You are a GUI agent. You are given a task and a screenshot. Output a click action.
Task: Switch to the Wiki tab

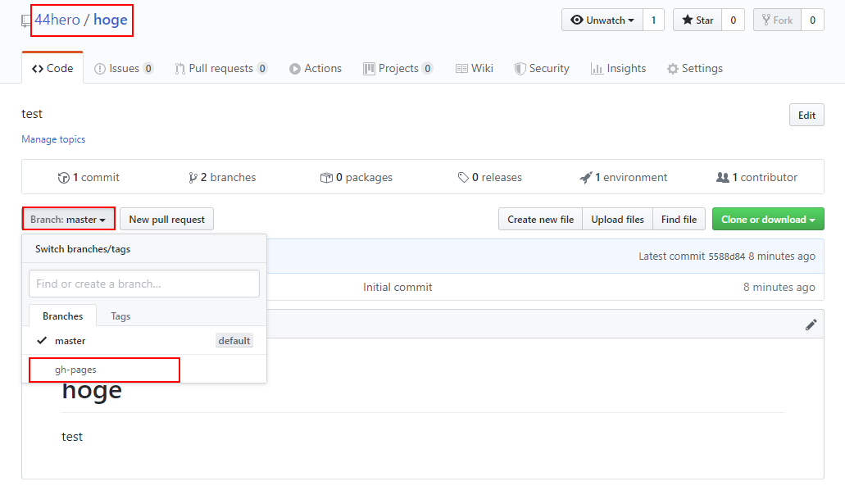coord(475,69)
